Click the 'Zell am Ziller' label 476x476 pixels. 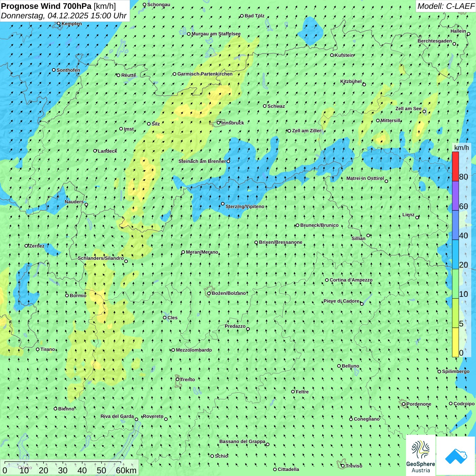(x=306, y=131)
